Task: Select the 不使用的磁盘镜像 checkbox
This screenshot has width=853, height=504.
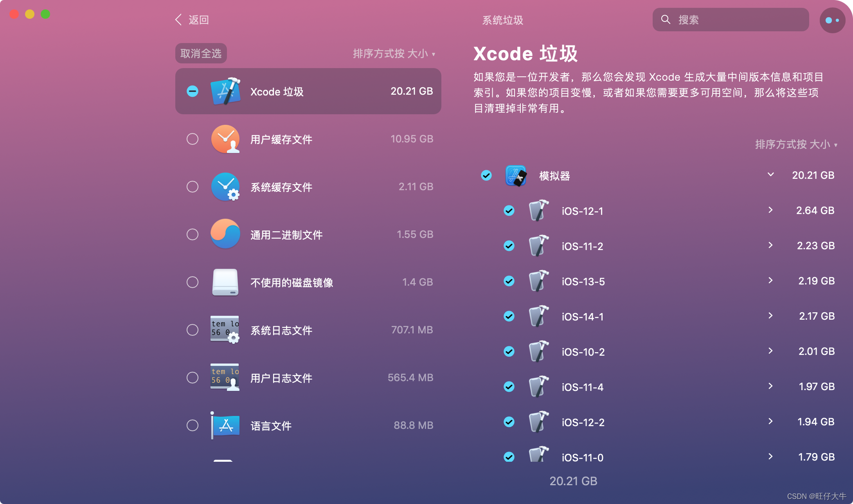Action: (x=193, y=282)
